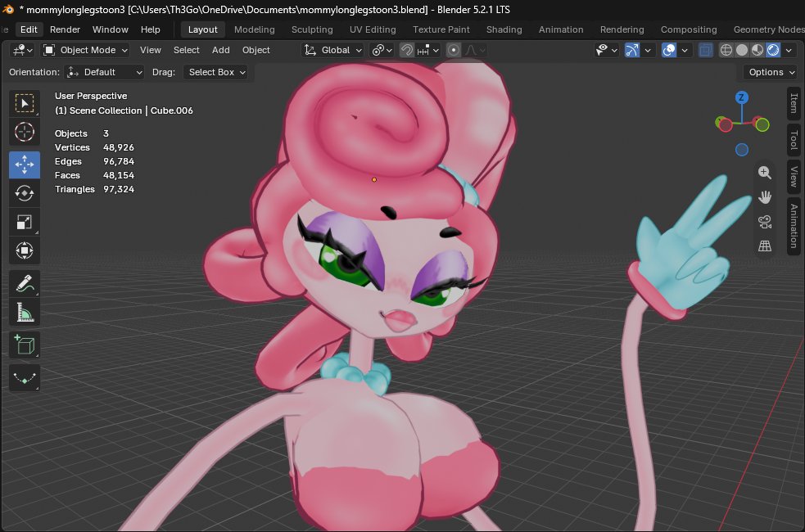The width and height of the screenshot is (805, 532).
Task: Switch to wireframe viewport shading
Action: (726, 50)
